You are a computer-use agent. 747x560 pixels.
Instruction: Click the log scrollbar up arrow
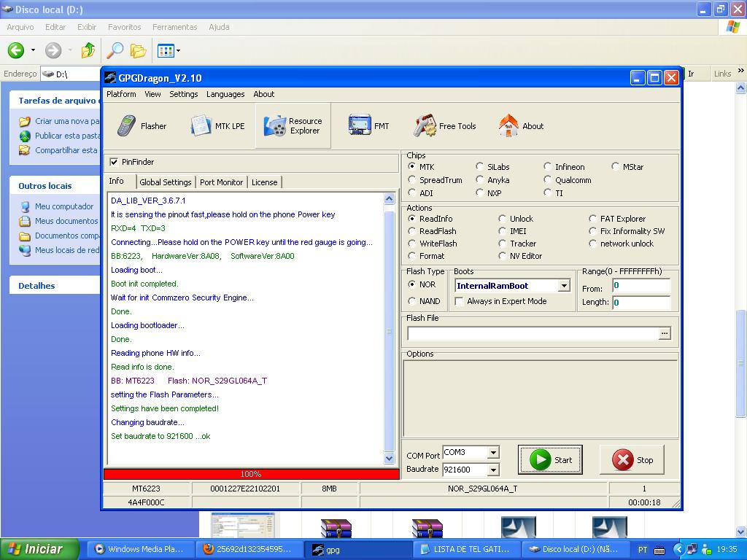coord(390,199)
